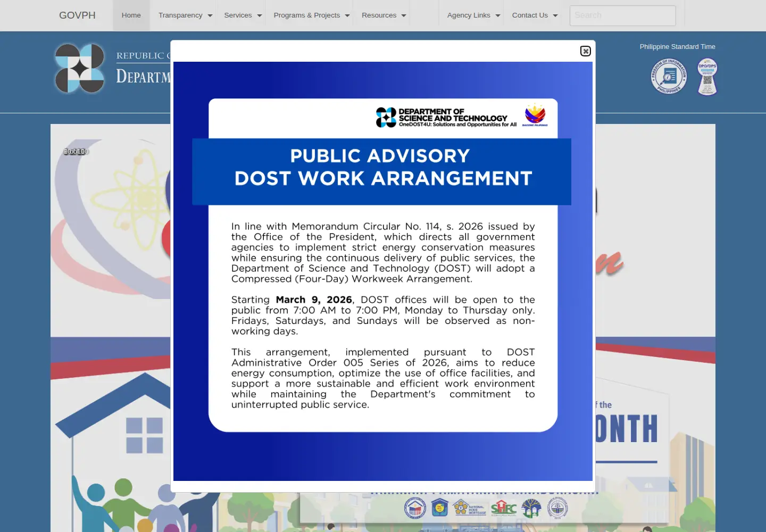The height and width of the screenshot is (532, 766).
Task: Open the DPO/DPS registration seal
Action: coord(707,77)
